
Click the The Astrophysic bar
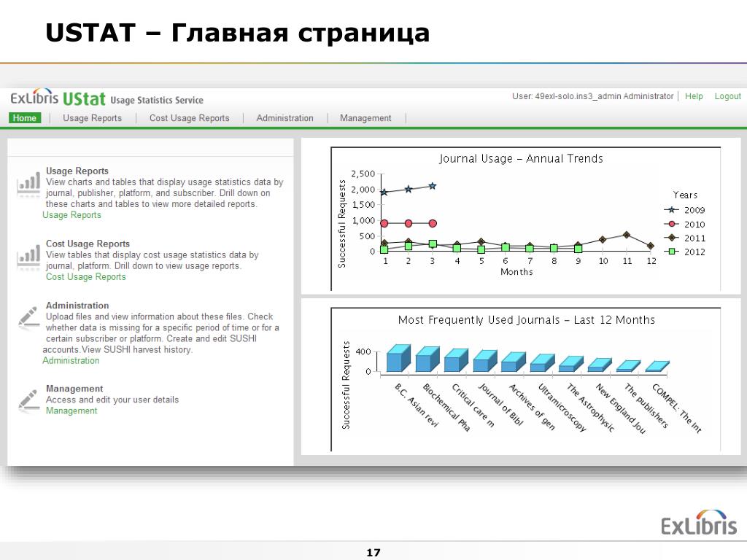pos(570,365)
